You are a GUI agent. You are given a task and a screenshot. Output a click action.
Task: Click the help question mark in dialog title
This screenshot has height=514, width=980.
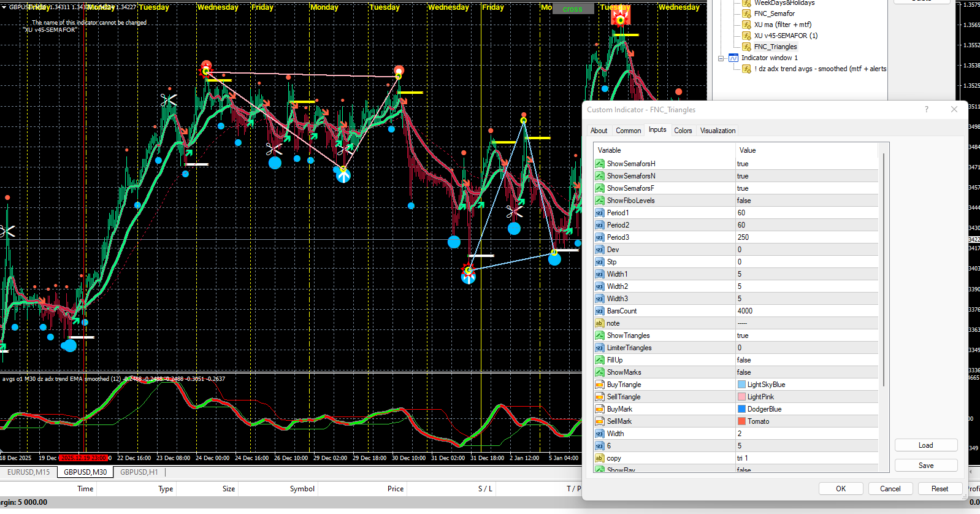tap(926, 109)
